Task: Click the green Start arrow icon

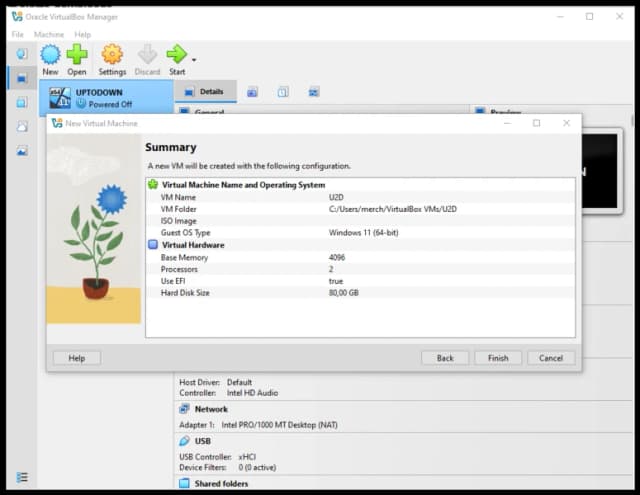Action: click(x=176, y=54)
